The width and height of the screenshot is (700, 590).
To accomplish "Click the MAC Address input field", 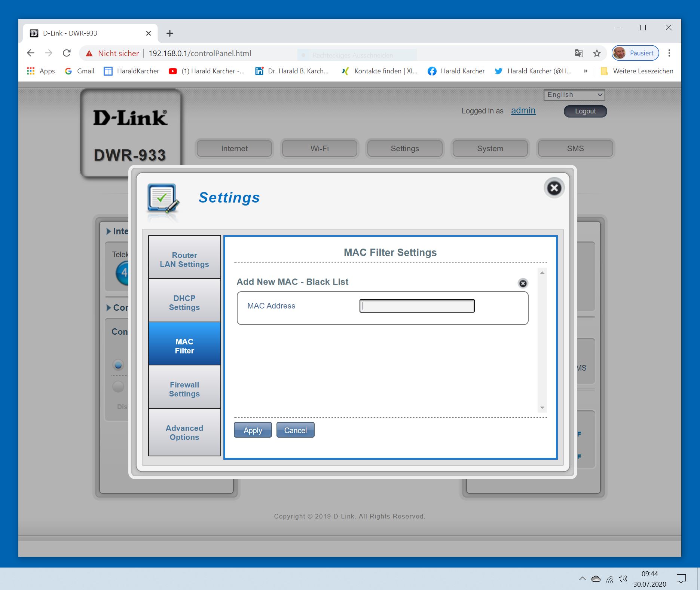I will point(417,306).
